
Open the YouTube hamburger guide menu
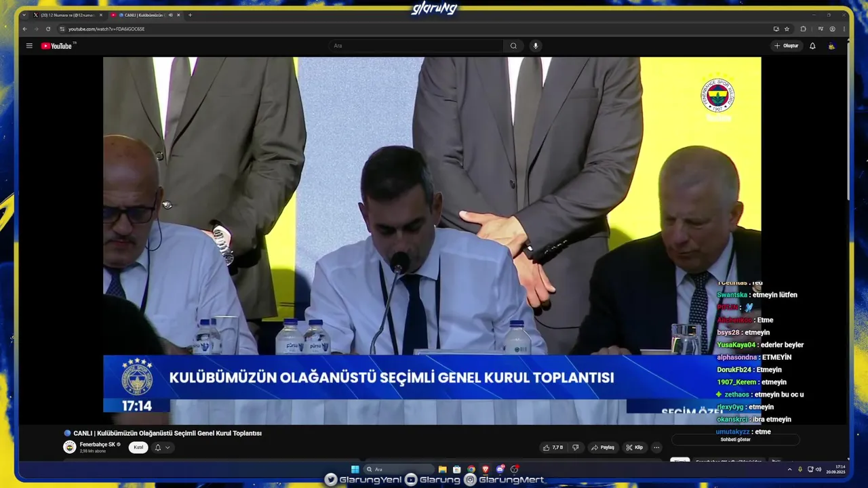point(29,46)
